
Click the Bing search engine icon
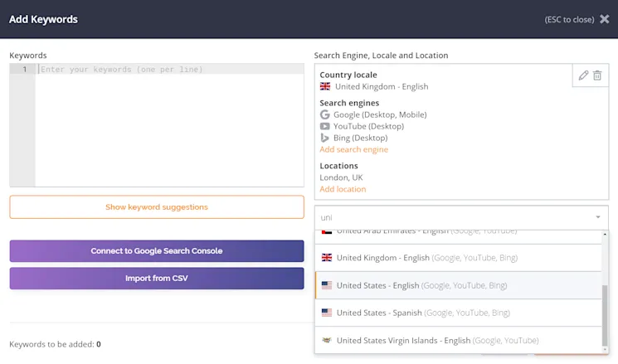click(x=325, y=138)
